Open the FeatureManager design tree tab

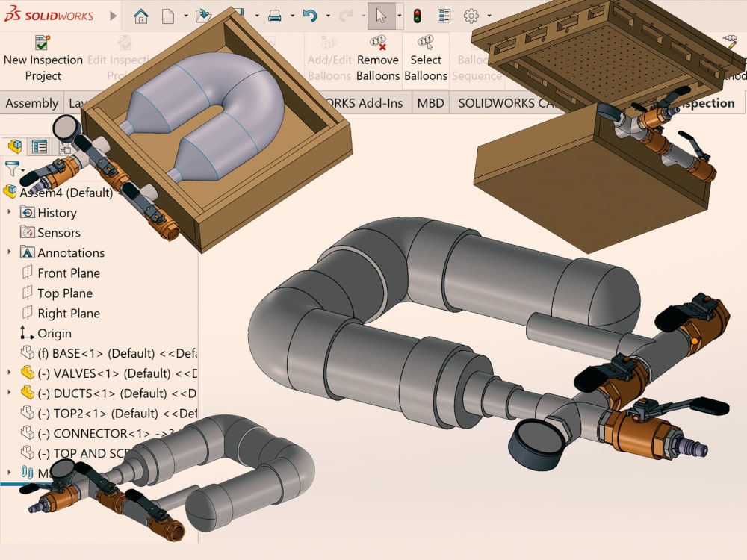15,146
